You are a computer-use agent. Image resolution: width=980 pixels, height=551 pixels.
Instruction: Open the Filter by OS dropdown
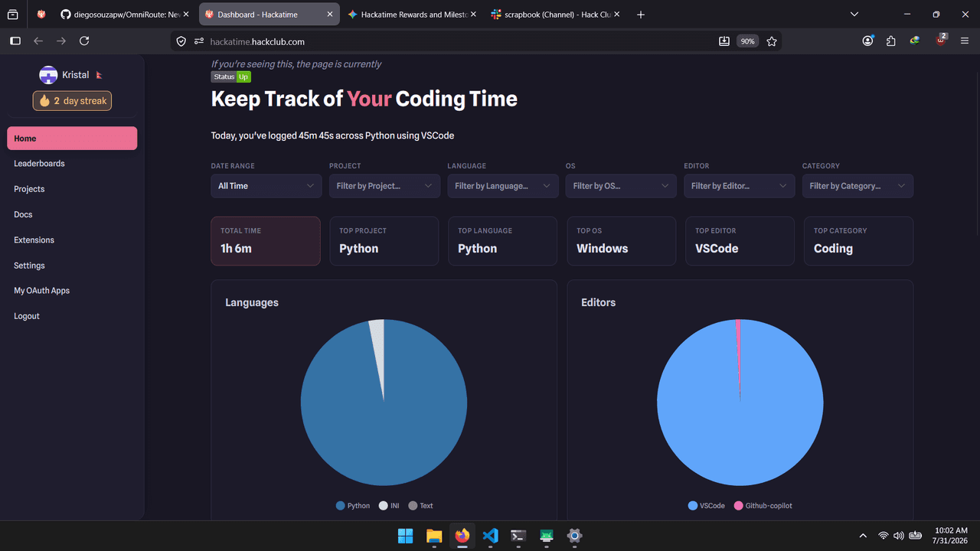(622, 186)
